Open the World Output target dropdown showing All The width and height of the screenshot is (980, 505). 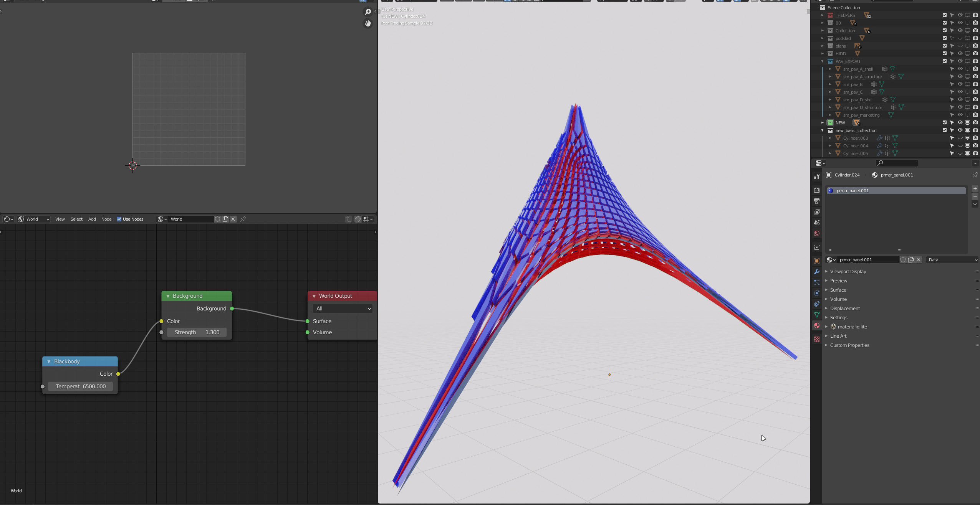343,309
